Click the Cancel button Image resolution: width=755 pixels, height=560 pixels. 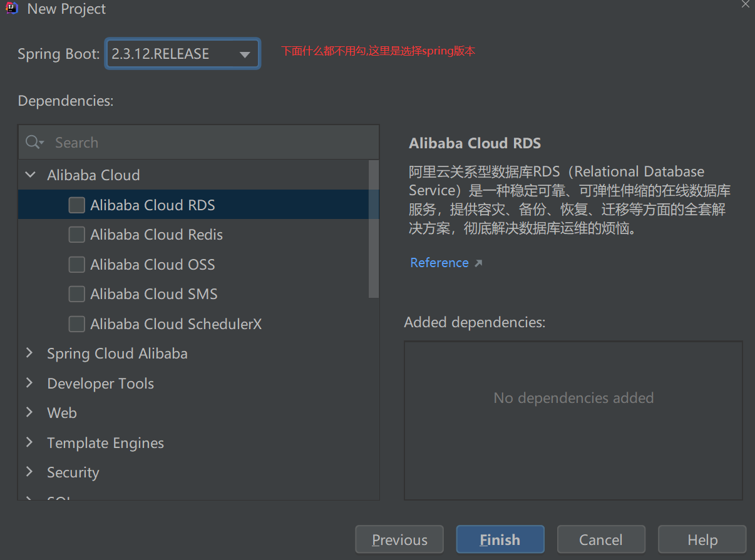601,539
